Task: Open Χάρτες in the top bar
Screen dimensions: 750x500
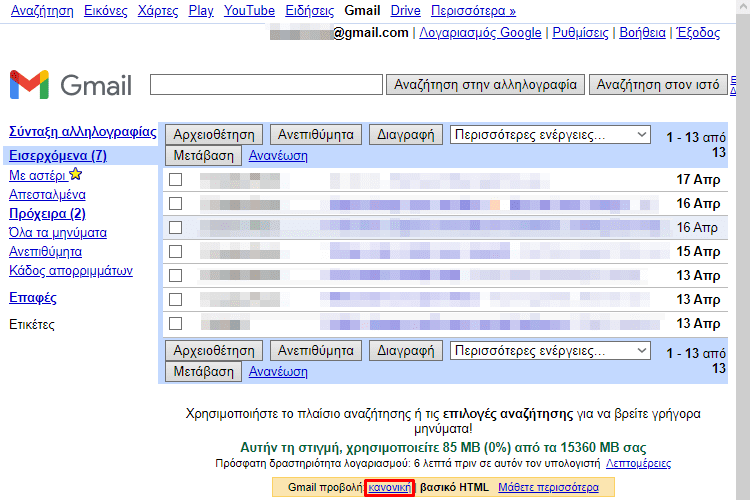Action: click(x=158, y=11)
